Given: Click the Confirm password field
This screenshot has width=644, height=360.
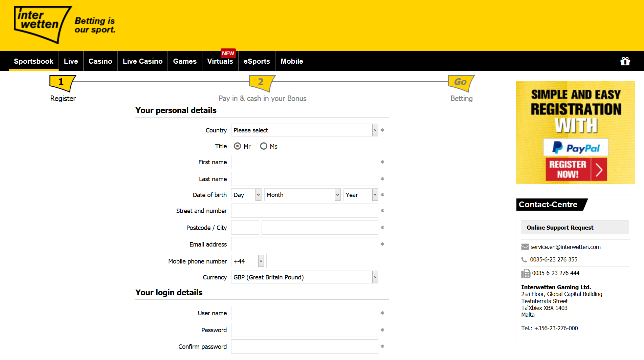Looking at the screenshot, I should coord(305,346).
